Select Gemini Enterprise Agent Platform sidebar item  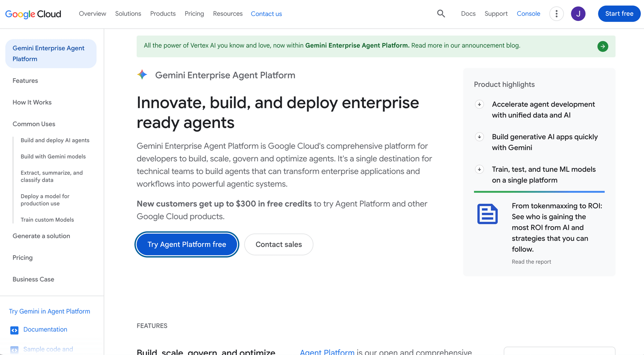pos(51,53)
